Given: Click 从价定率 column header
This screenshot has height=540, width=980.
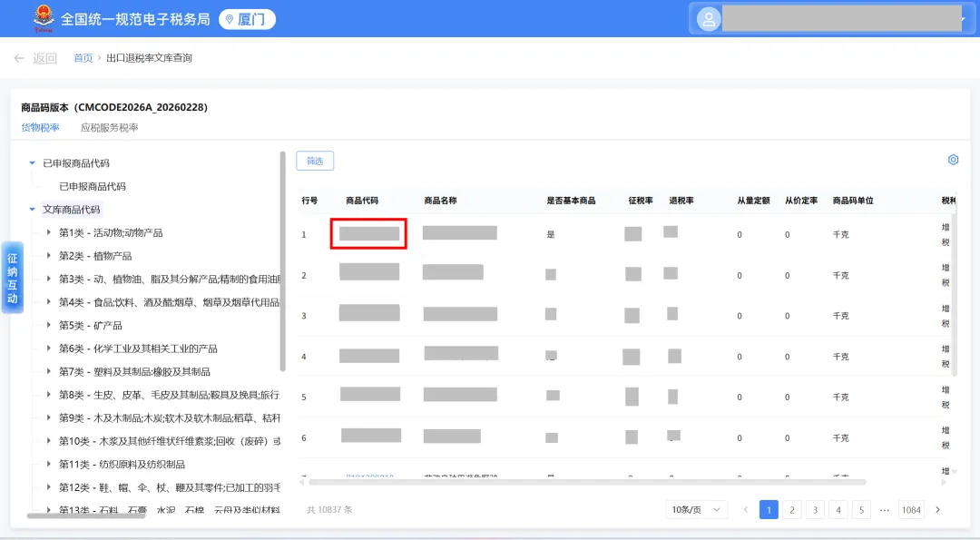Looking at the screenshot, I should 801,201.
